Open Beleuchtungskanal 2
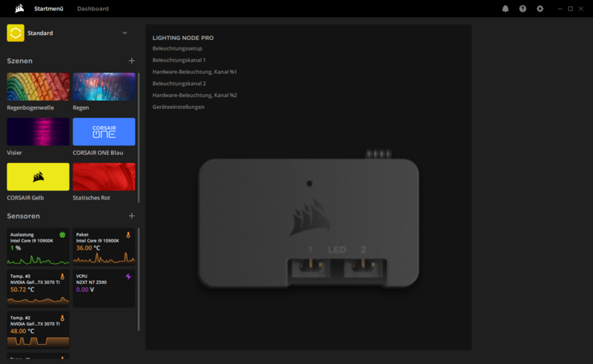Viewport: 593px width, 364px height. pos(179,84)
